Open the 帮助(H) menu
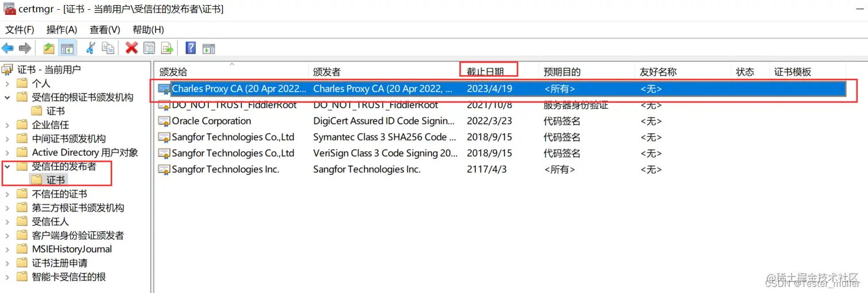 [148, 29]
